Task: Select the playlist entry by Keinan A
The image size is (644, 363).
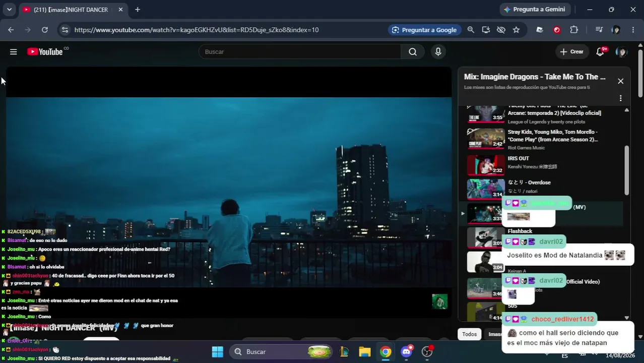Action: [486, 262]
